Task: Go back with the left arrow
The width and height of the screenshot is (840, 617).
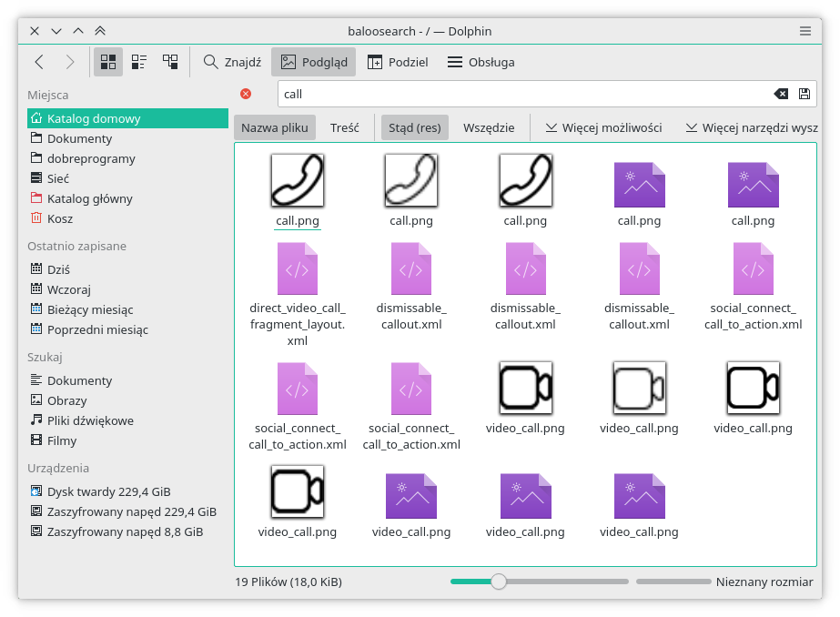Action: (39, 62)
